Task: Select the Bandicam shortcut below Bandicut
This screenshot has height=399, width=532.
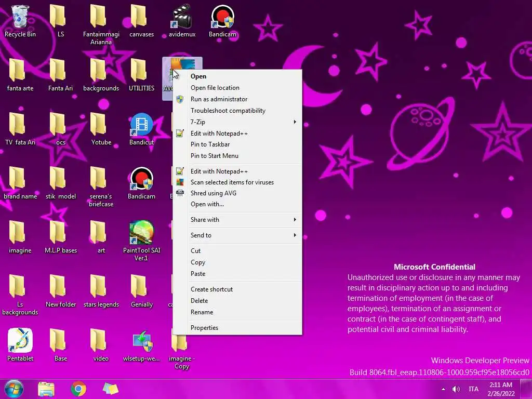Action: 141,183
